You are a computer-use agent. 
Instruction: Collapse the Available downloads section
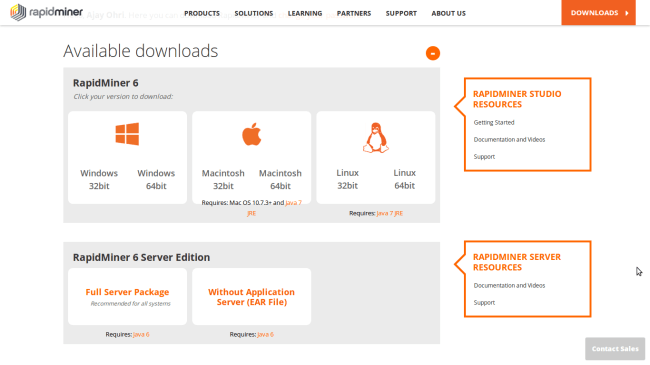[433, 53]
